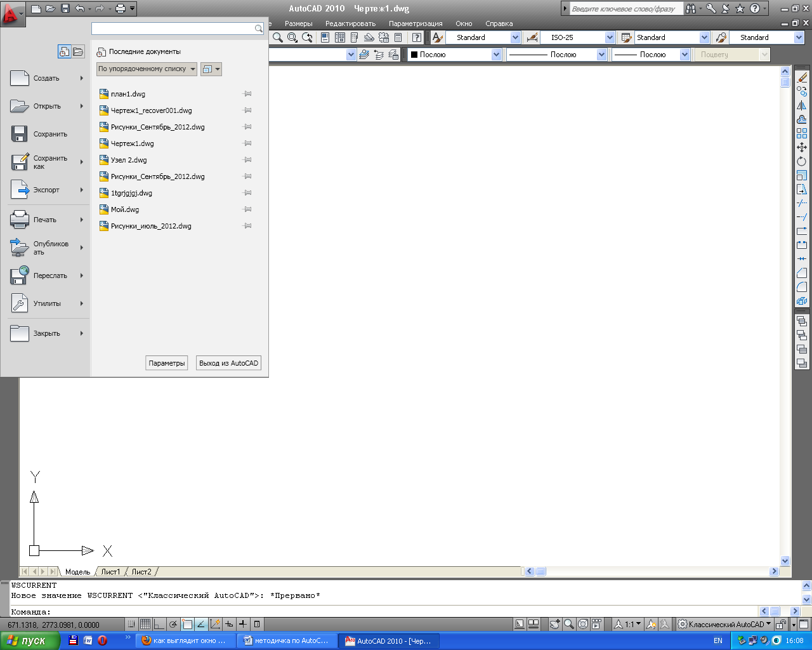Open the 'По упорядоченному списку' sort dropdown
The height and width of the screenshot is (650, 812).
coord(147,69)
